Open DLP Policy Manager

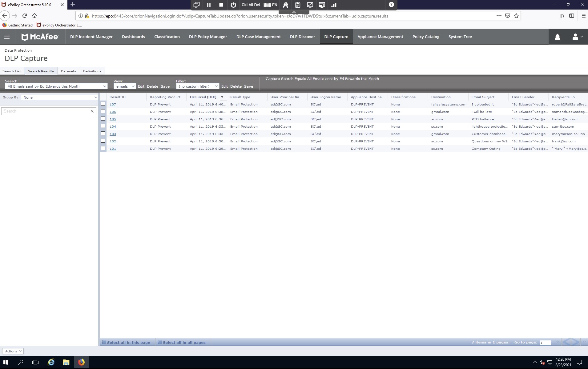pos(208,37)
